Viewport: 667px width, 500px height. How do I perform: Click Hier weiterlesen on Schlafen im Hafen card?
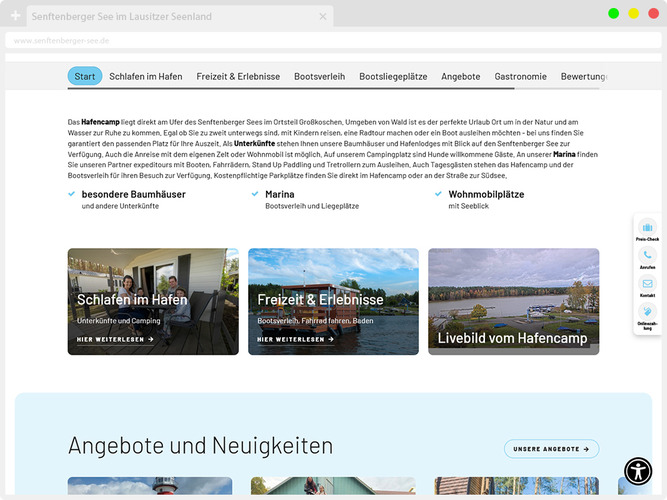115,339
